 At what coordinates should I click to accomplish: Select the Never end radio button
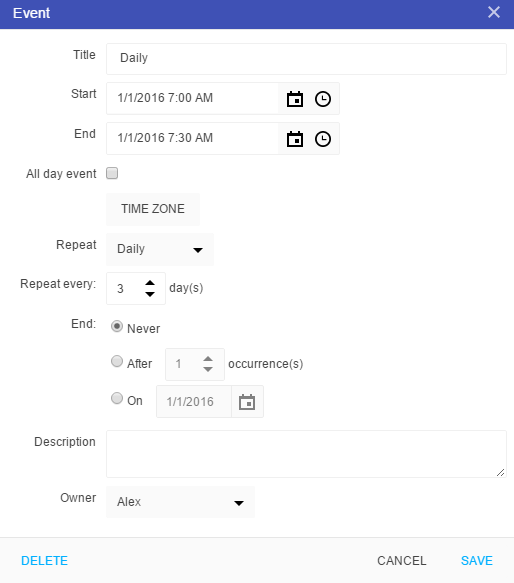(117, 326)
